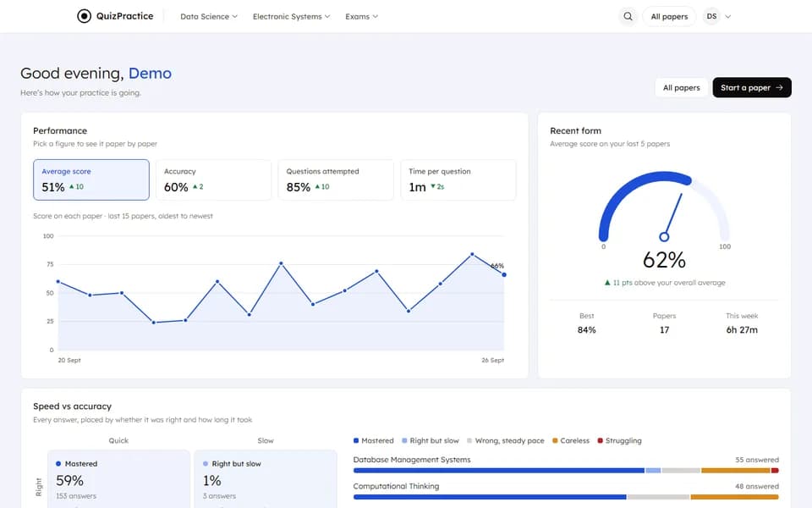Click the Recent form gauge needle knob
This screenshot has width=812, height=508.
664,237
